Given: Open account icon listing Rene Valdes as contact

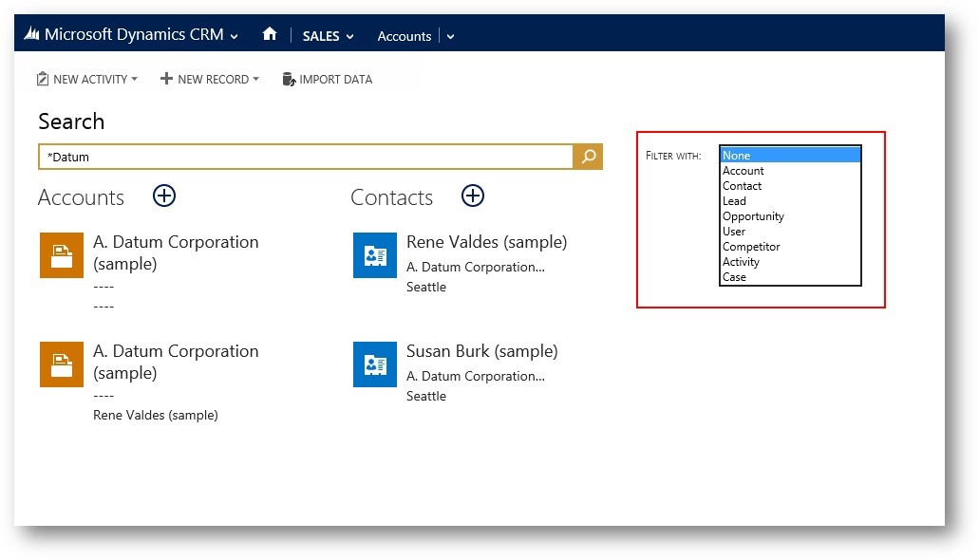Looking at the screenshot, I should click(62, 364).
